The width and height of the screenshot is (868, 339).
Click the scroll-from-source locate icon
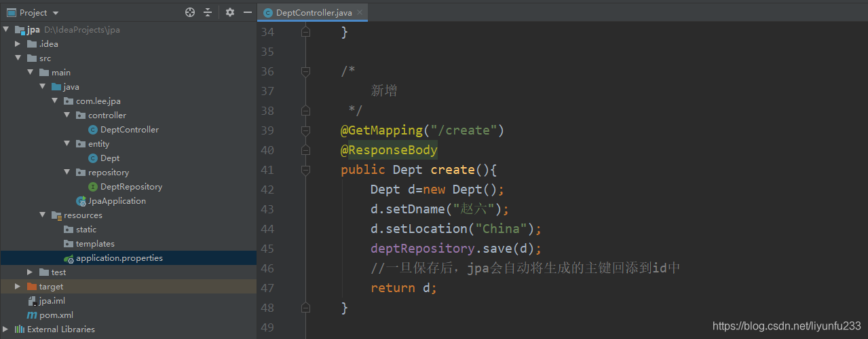[x=190, y=12]
